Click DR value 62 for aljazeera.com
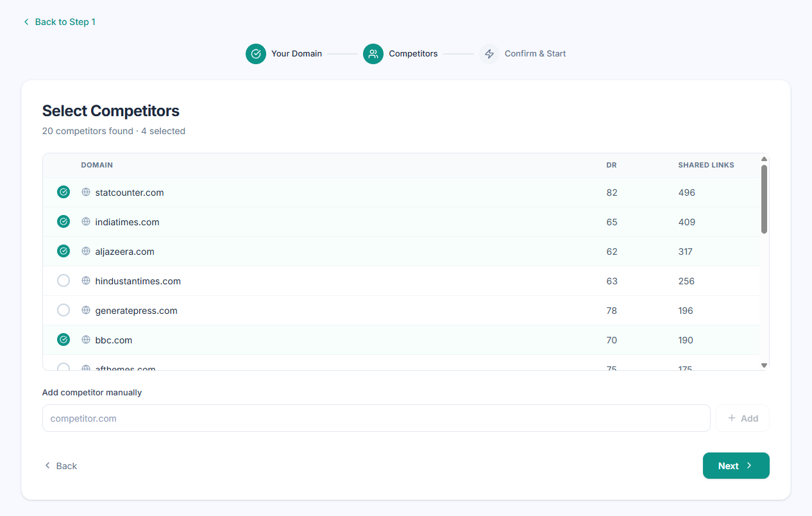 click(x=612, y=252)
